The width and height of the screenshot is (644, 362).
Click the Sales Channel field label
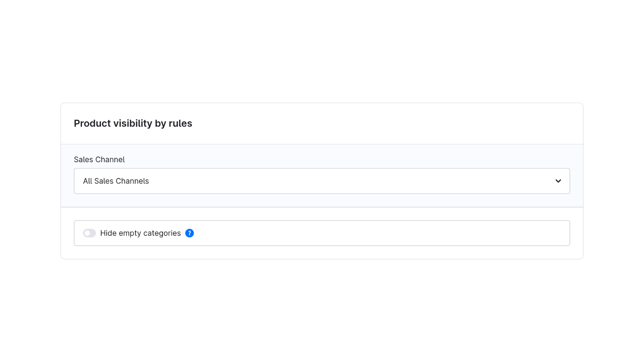click(99, 160)
